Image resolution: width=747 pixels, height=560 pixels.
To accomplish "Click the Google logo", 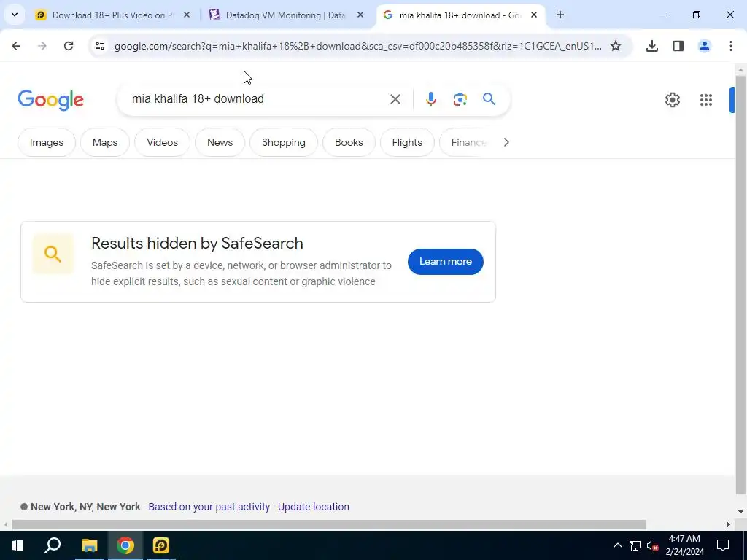I will click(50, 100).
